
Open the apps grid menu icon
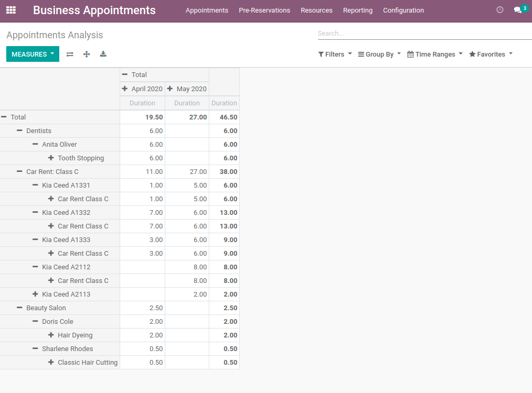tap(11, 10)
